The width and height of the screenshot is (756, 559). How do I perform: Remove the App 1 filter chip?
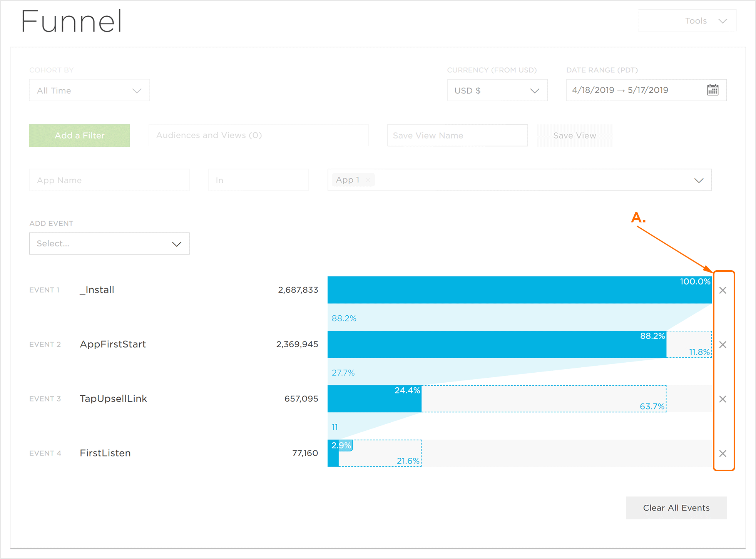pos(368,180)
